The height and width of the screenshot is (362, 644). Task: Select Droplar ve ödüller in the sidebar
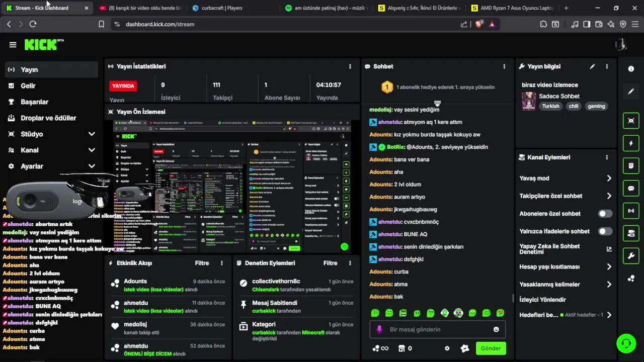coord(51,118)
